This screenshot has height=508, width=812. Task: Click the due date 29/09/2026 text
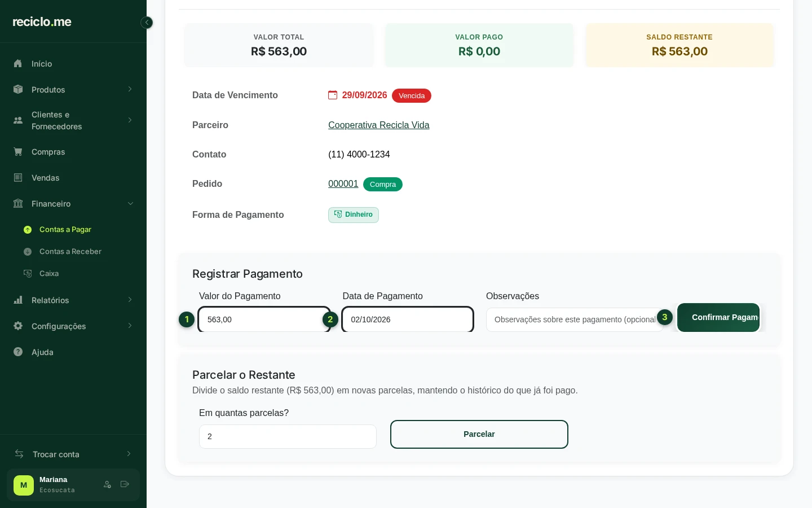pyautogui.click(x=364, y=95)
